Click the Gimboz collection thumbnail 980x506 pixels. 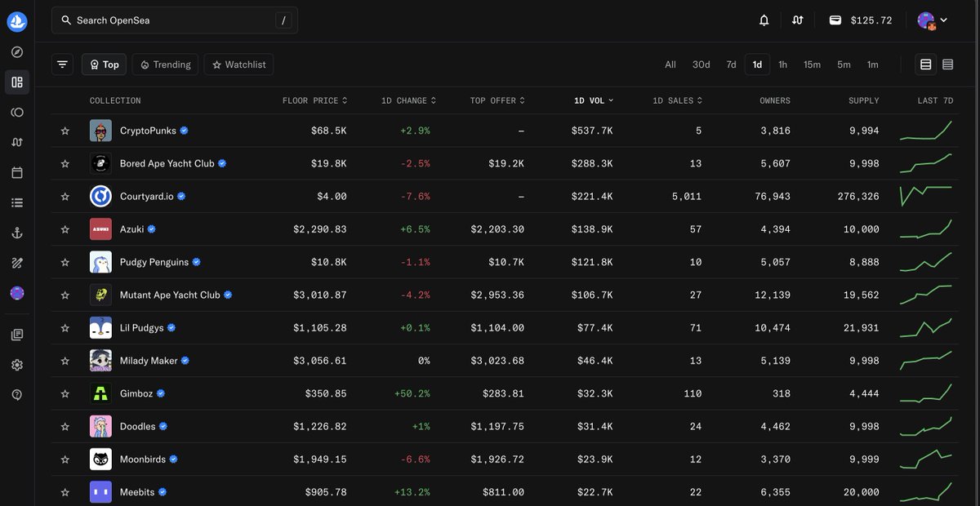click(100, 393)
